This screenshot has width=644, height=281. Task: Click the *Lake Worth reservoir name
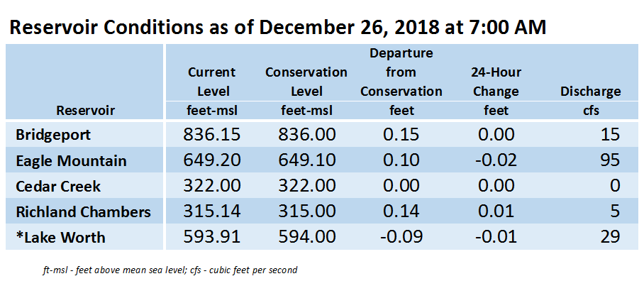coord(60,238)
